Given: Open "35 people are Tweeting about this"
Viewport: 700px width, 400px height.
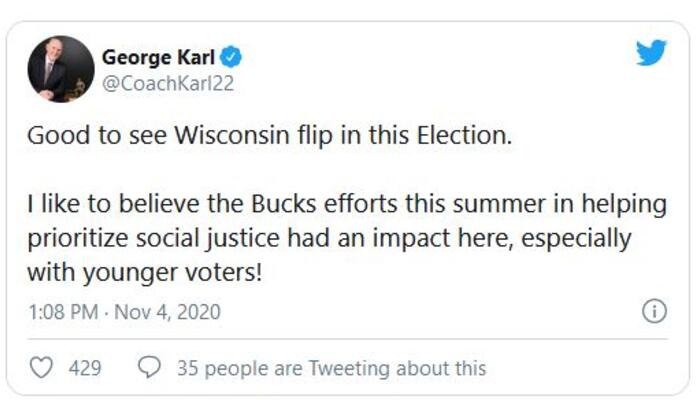Looking at the screenshot, I should click(331, 368).
